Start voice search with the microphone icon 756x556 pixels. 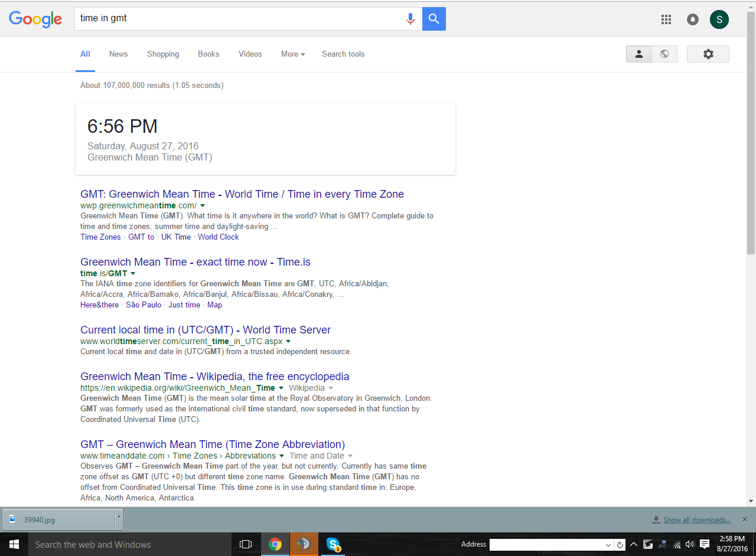click(410, 19)
